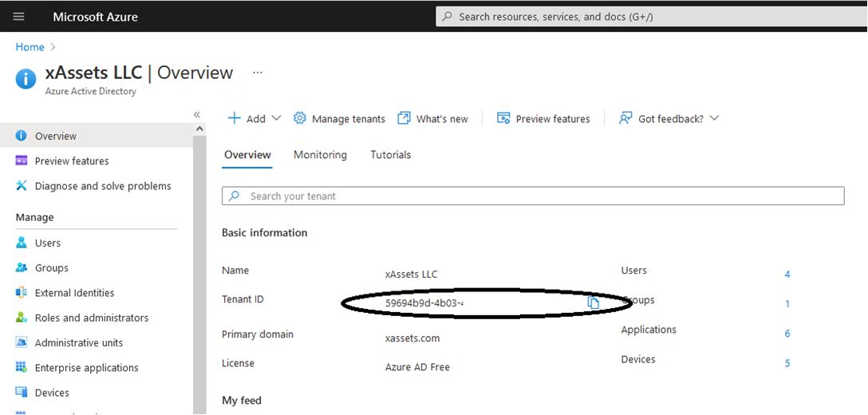Click the primary domain xassets.com
Image resolution: width=868 pixels, height=415 pixels.
coord(412,338)
